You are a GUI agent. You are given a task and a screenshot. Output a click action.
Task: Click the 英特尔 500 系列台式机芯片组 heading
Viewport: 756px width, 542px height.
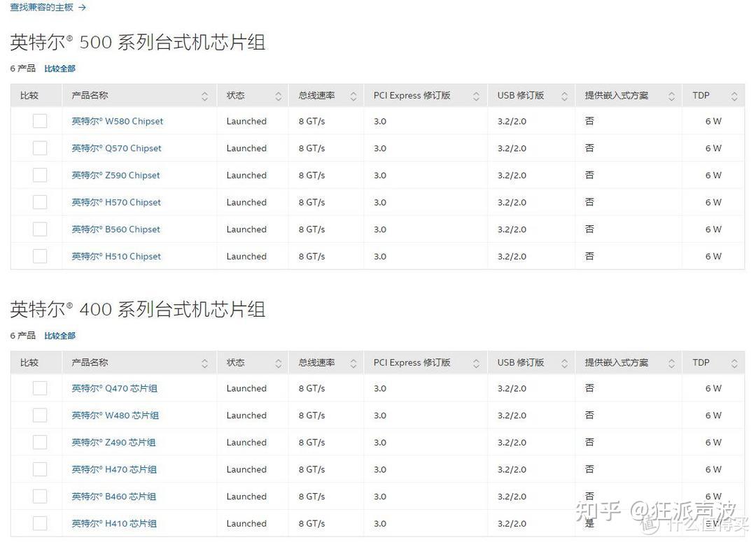138,43
